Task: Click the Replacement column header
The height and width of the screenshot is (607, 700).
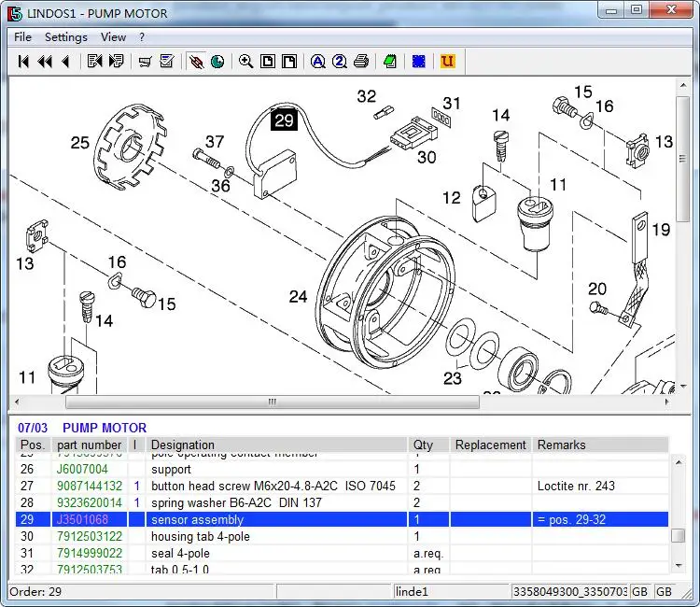Action: pos(491,445)
